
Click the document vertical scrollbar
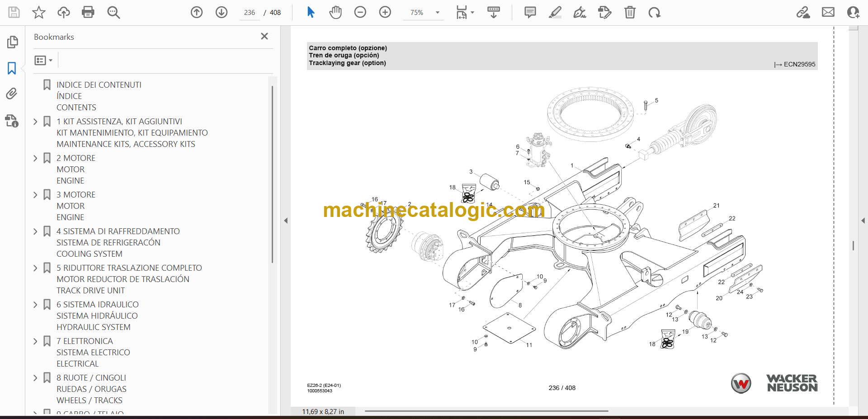[x=853, y=245]
